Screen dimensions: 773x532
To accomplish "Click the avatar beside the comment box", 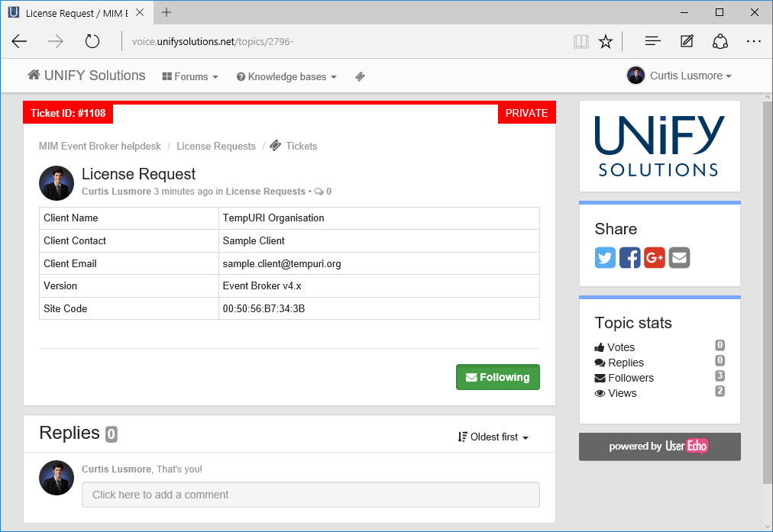I will (57, 478).
